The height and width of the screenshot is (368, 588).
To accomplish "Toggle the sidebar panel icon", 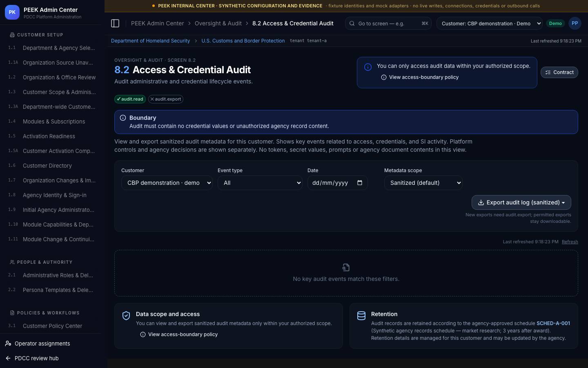I will pyautogui.click(x=115, y=23).
